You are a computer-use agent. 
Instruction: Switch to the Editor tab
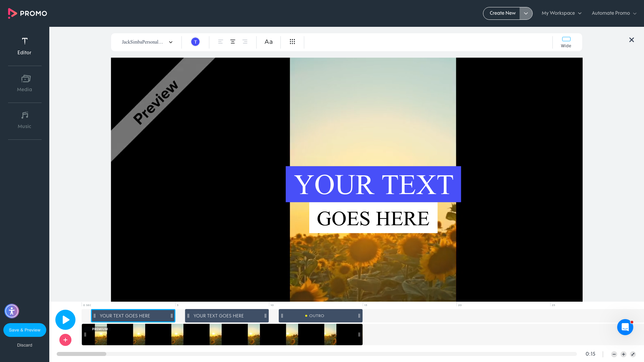click(24, 46)
